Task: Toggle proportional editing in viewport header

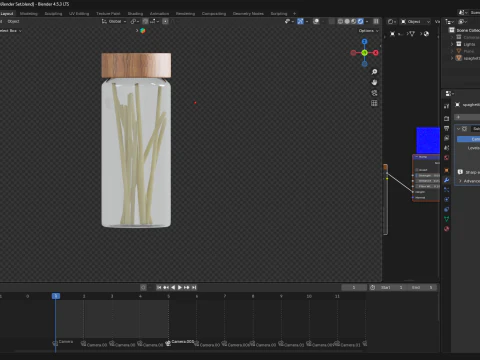Action: tap(165, 21)
